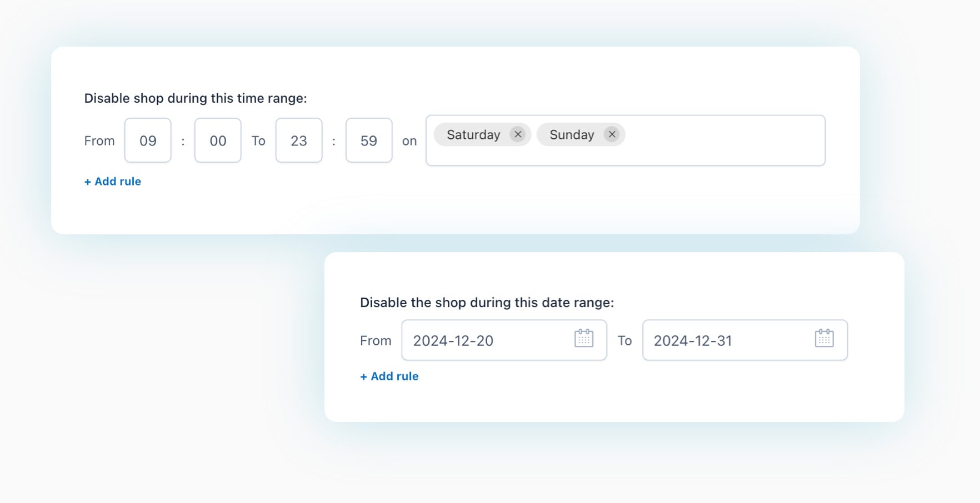
Task: Remove the Sunday tag
Action: (x=612, y=134)
